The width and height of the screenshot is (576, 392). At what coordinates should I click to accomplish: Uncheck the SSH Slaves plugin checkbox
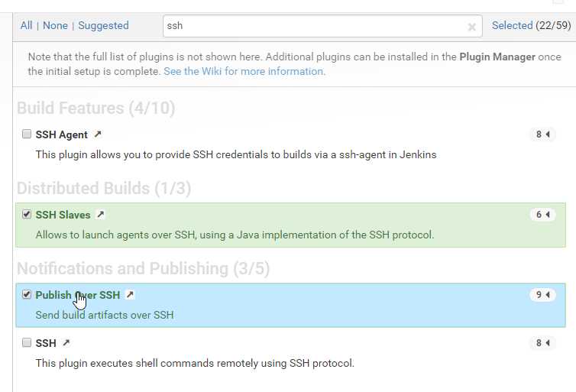click(x=27, y=214)
